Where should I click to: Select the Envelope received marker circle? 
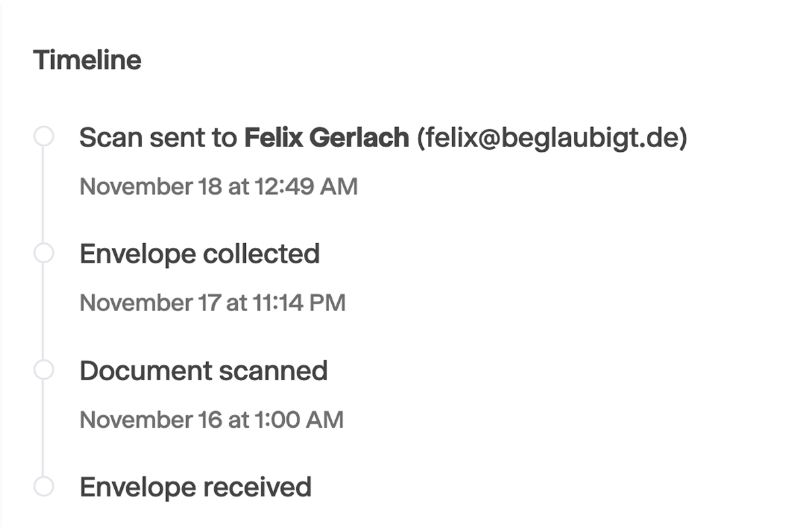pyautogui.click(x=44, y=486)
